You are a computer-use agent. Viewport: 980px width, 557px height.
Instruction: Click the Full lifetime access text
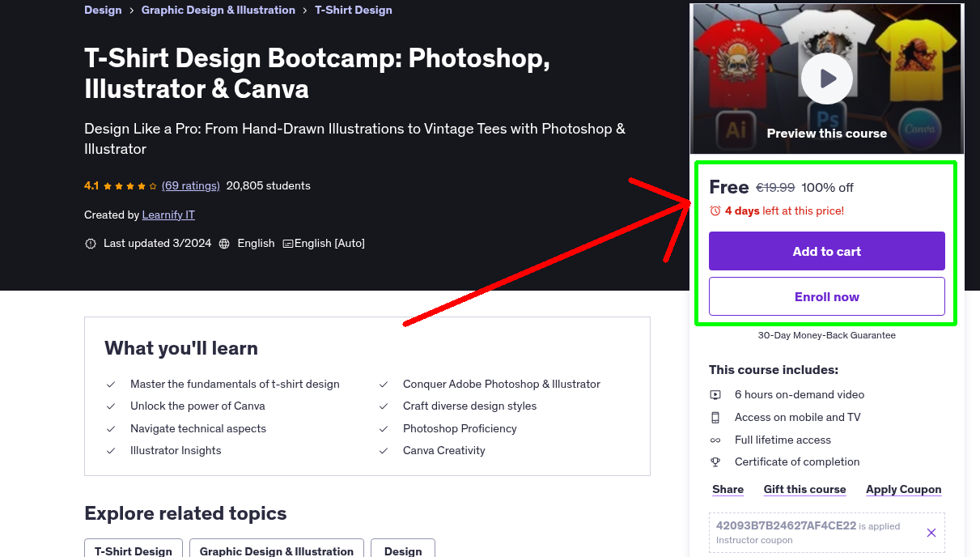(783, 440)
